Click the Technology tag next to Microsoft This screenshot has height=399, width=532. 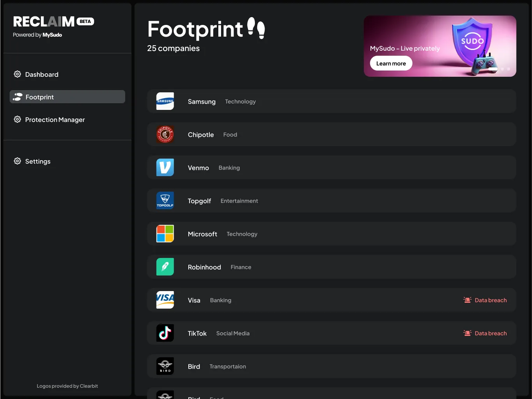pos(242,234)
